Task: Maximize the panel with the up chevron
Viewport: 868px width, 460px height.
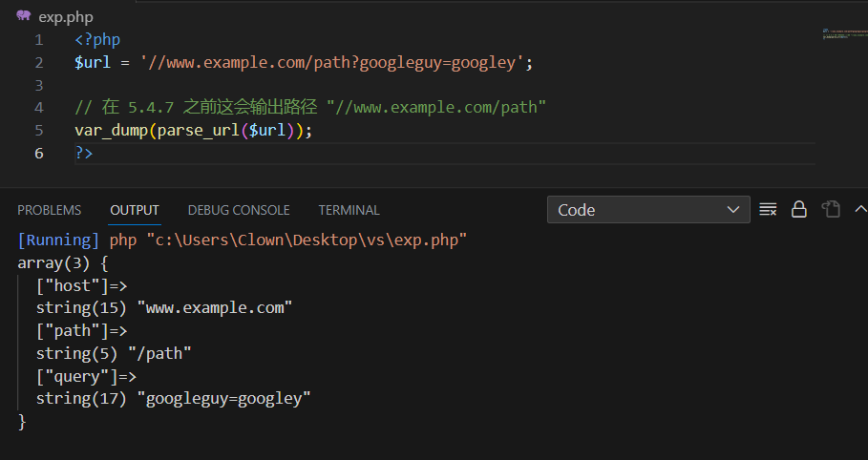Action: (x=860, y=209)
